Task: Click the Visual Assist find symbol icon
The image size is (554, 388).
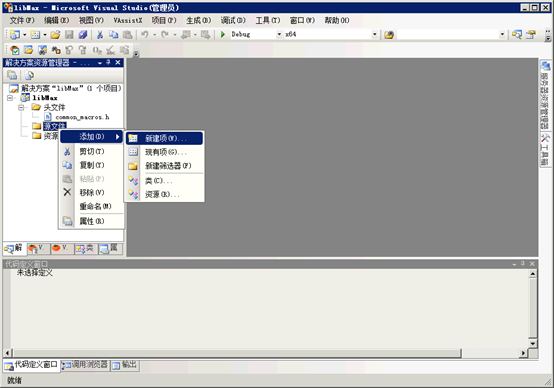Action: 42,50
